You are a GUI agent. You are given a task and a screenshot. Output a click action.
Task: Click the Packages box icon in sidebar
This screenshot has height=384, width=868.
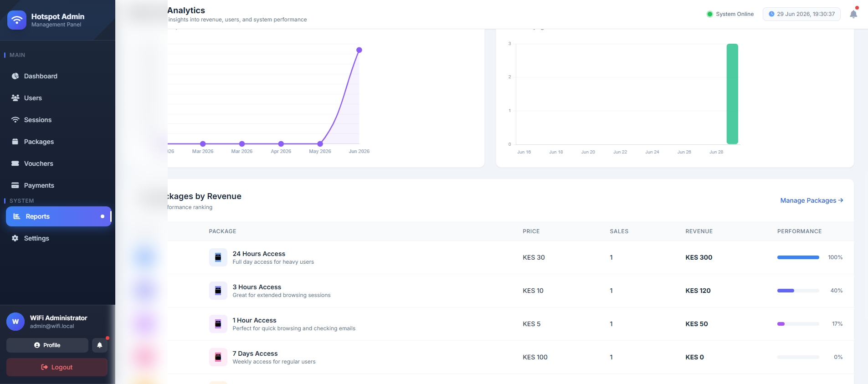point(15,142)
